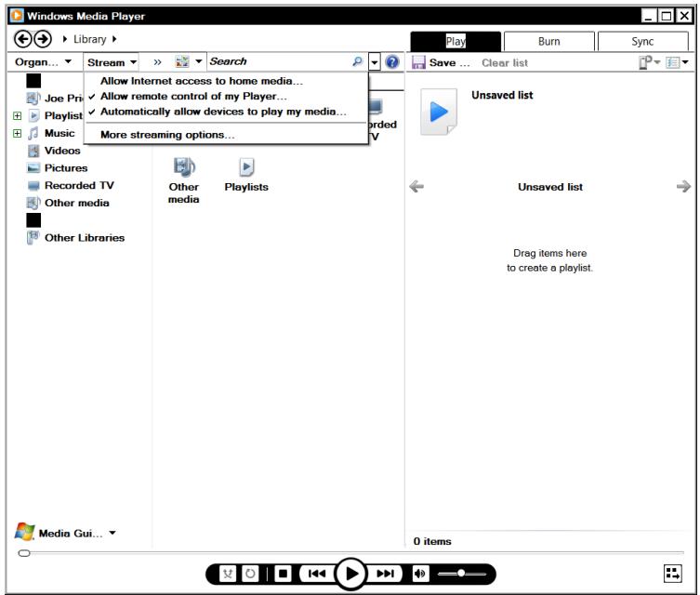
Task: Mute the player volume
Action: (x=419, y=572)
